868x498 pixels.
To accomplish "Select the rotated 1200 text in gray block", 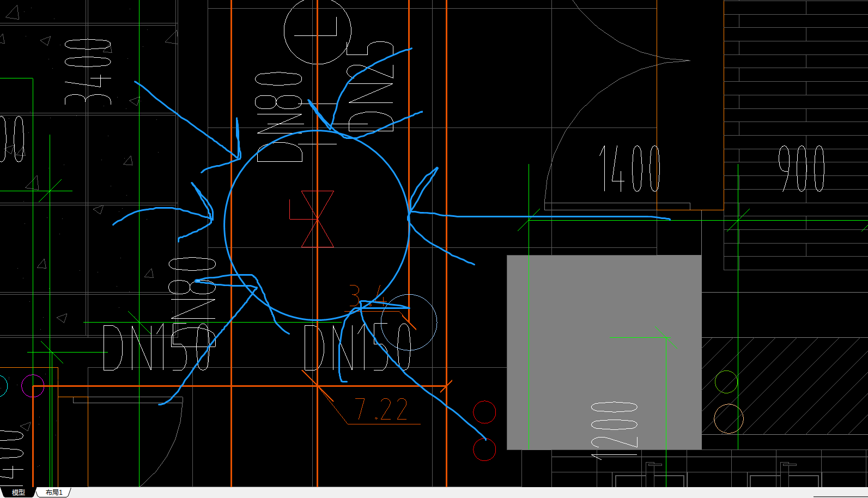I will [x=614, y=430].
